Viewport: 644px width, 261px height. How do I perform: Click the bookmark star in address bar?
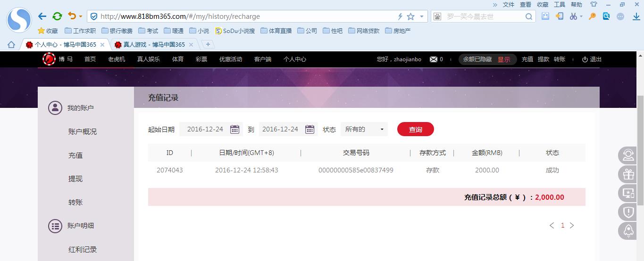pos(410,16)
